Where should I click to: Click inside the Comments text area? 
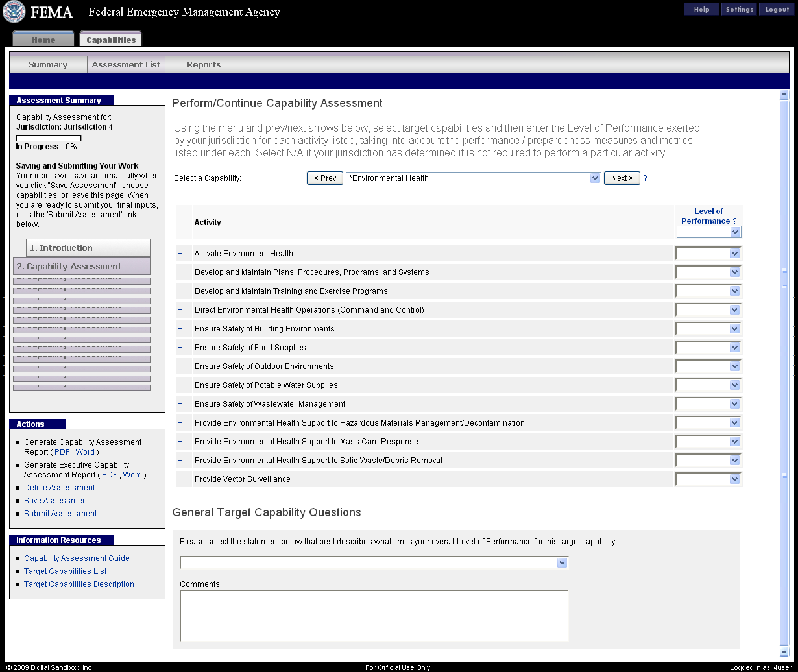[x=374, y=616]
